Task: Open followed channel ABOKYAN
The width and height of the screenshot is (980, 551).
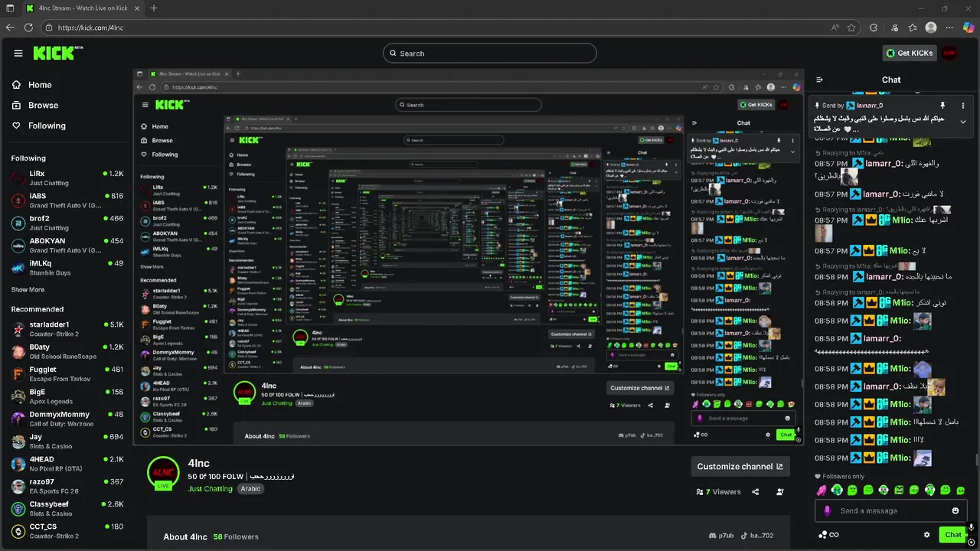Action: (67, 245)
